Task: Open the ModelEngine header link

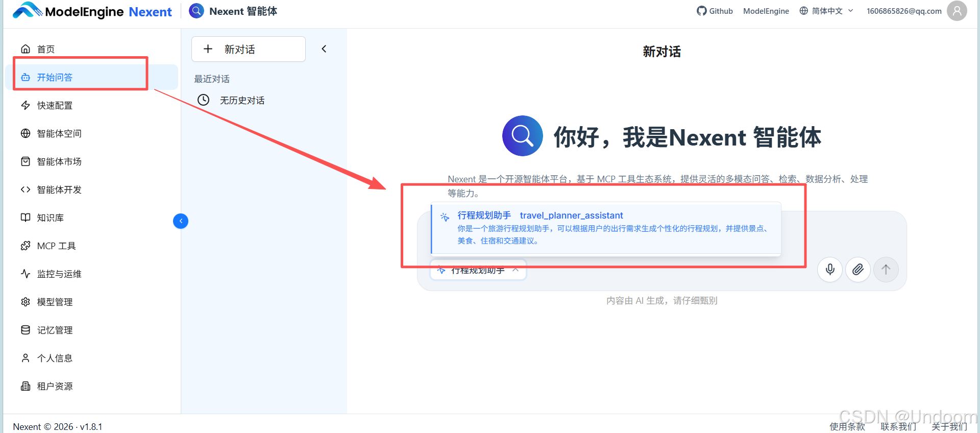Action: pos(766,11)
